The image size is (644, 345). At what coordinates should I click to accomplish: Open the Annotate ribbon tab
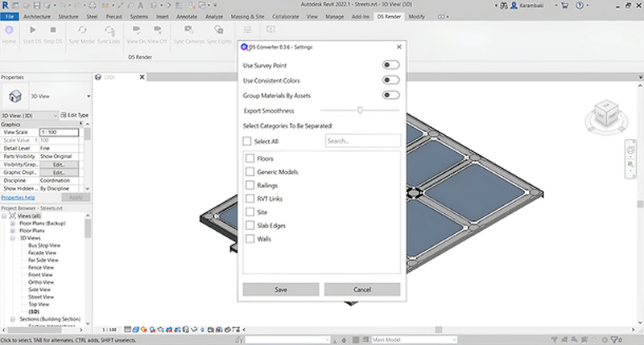point(187,17)
